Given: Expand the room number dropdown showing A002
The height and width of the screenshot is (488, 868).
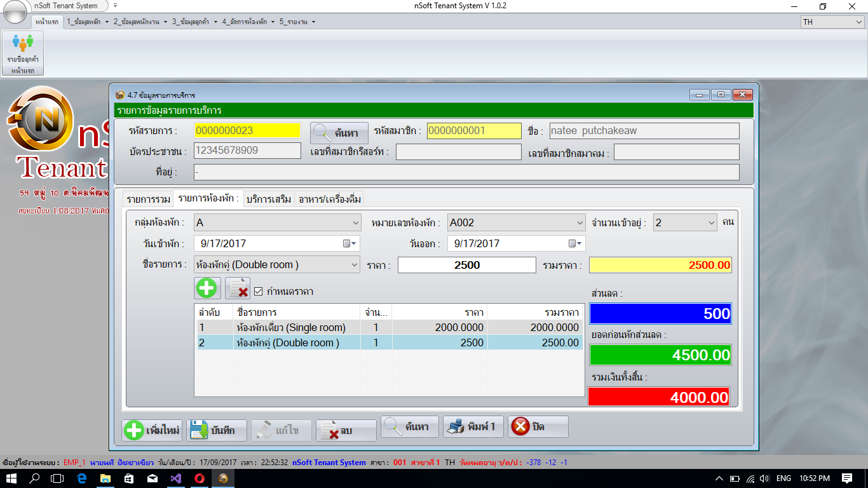Looking at the screenshot, I should tap(580, 223).
